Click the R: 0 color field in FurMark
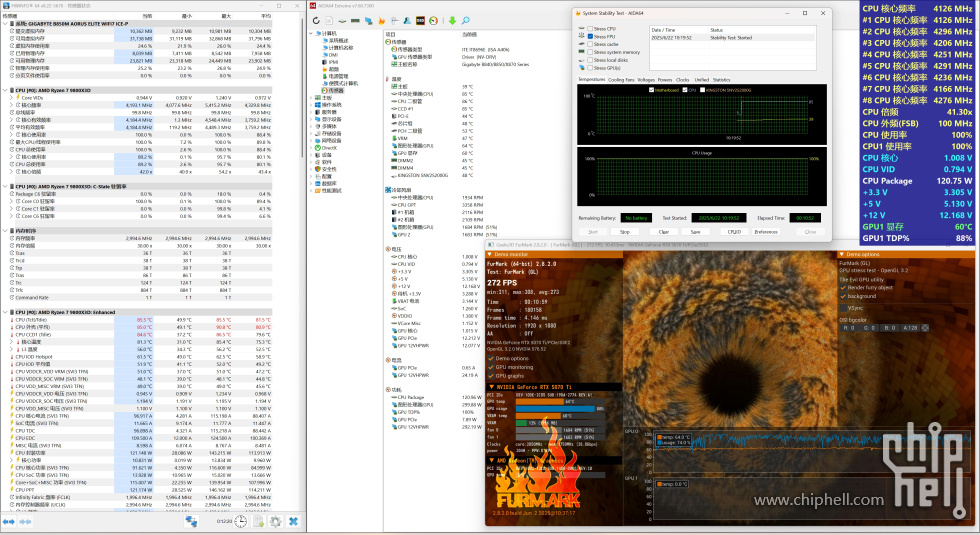The height and width of the screenshot is (535, 980). (x=849, y=328)
